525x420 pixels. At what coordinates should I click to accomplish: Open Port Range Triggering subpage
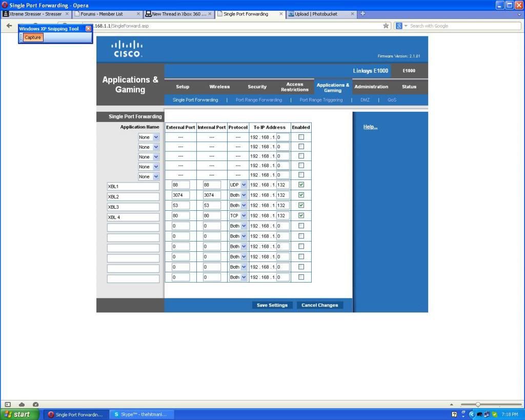coord(321,100)
